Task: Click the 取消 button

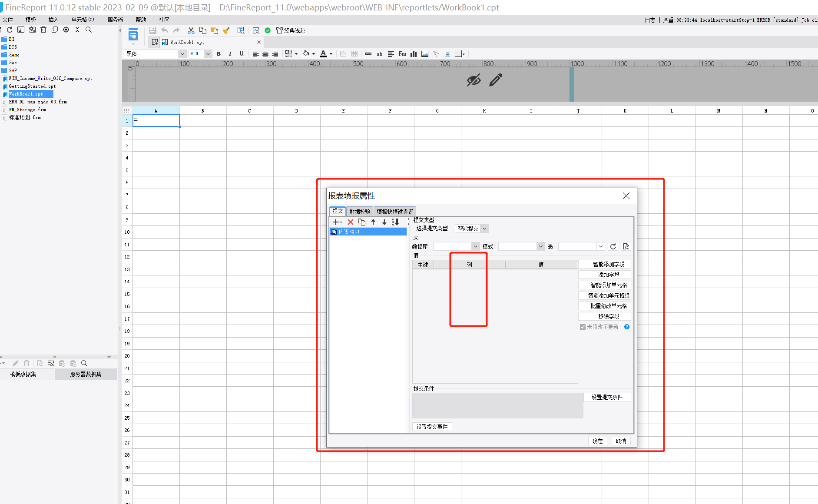Action: click(x=621, y=441)
